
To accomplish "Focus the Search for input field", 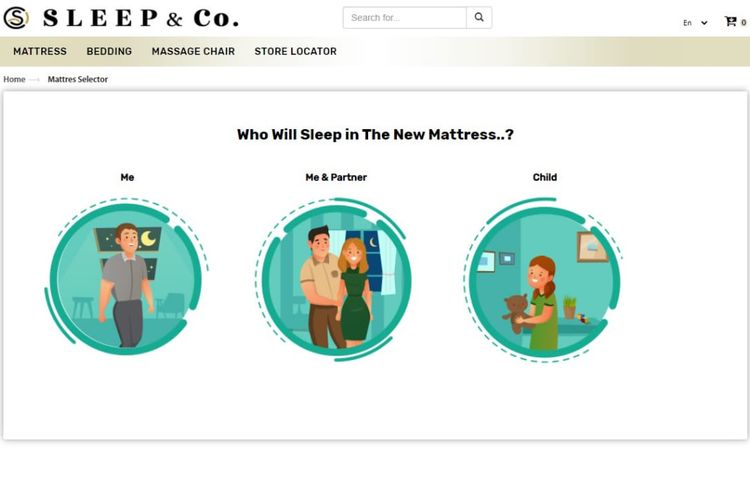I will coord(405,18).
